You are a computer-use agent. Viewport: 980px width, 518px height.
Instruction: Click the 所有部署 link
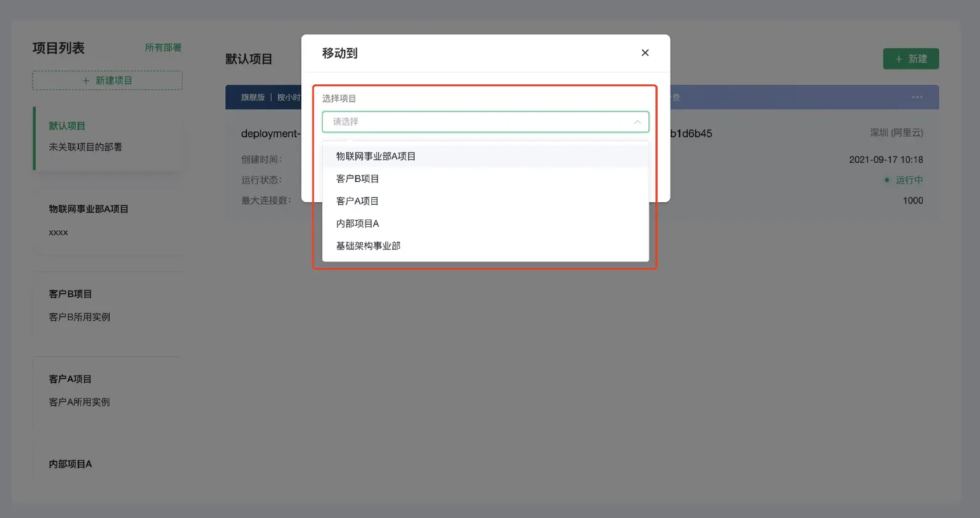point(163,47)
